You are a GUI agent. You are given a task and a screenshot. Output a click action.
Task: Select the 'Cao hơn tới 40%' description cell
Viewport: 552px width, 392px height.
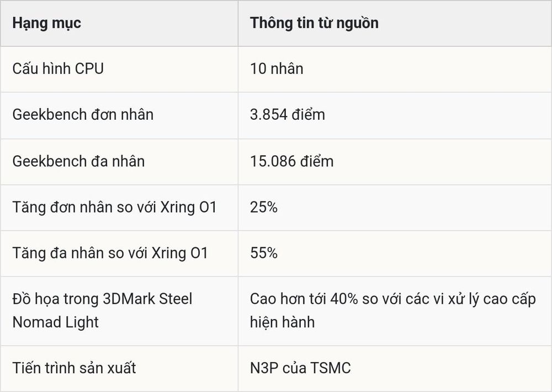coord(395,311)
